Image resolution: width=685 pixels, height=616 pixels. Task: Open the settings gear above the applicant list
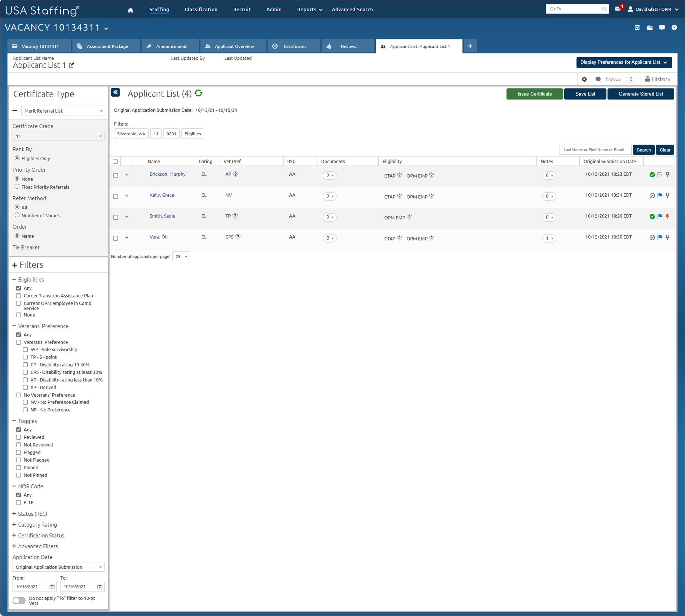[x=584, y=79]
